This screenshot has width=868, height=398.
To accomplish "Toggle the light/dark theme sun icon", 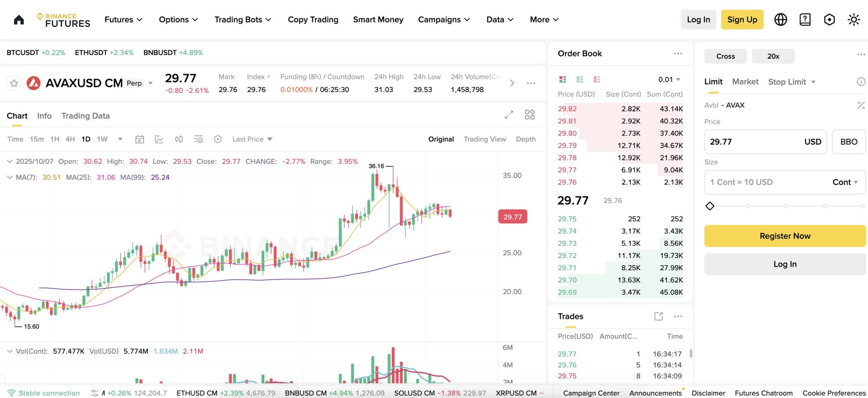I will point(854,19).
